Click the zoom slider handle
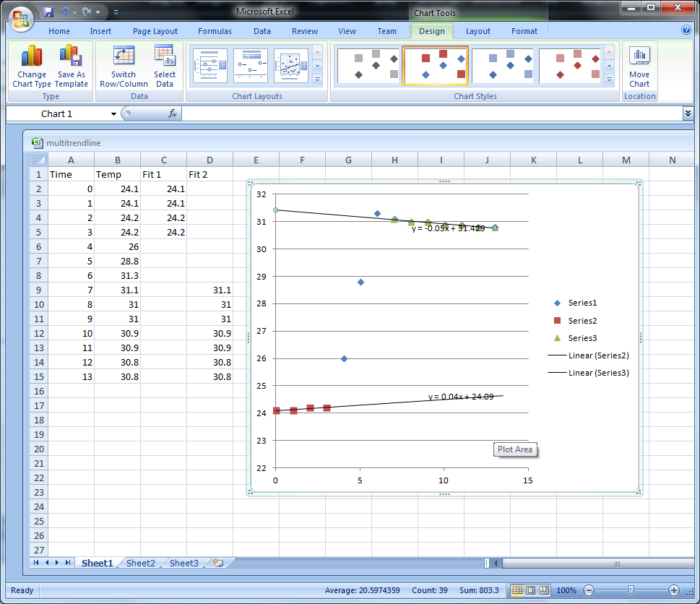The image size is (700, 604). point(631,590)
